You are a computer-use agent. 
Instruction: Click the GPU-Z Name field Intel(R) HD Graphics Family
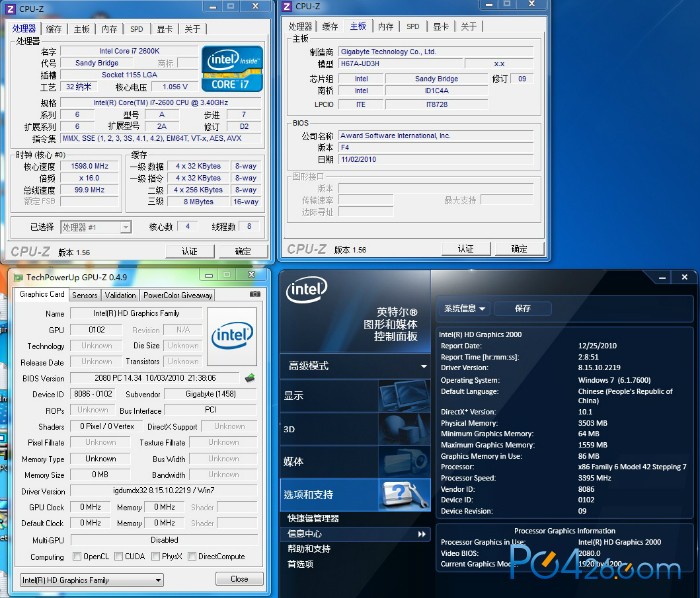coord(136,313)
